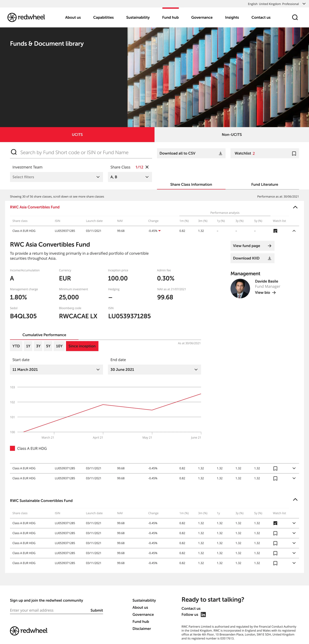Image resolution: width=309 pixels, height=644 pixels.
Task: Click the LinkedIn icon next to Follow us
Action: tap(203, 614)
